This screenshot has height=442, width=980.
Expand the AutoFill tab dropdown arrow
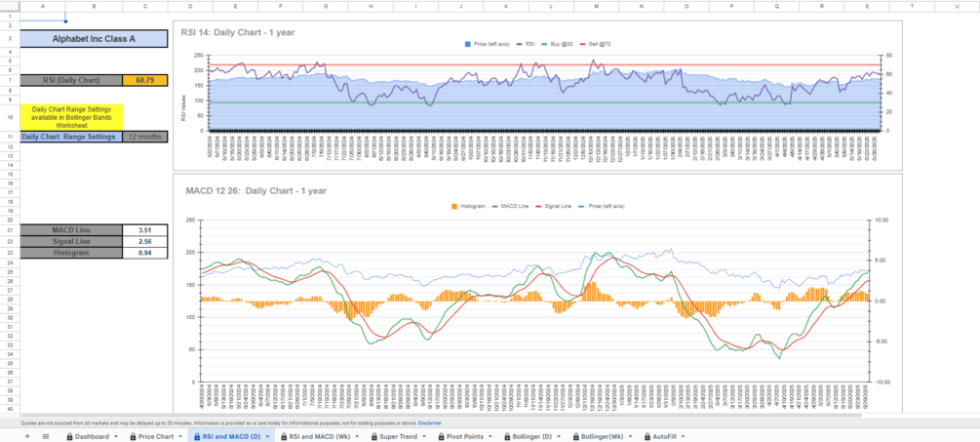click(683, 436)
